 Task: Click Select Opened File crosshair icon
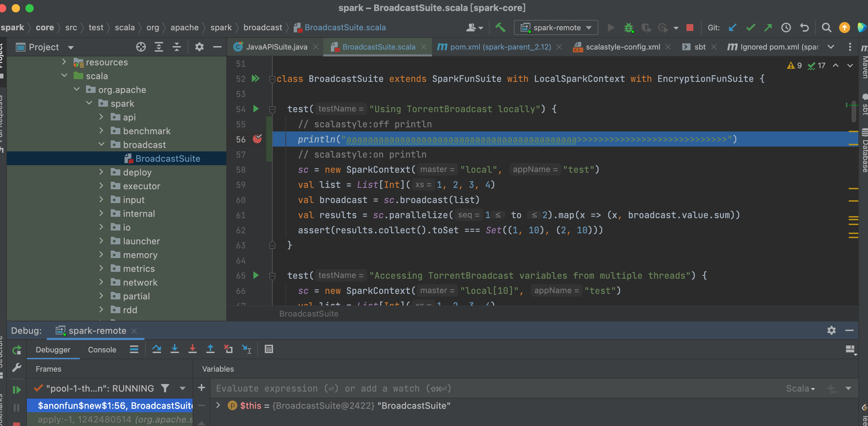141,47
